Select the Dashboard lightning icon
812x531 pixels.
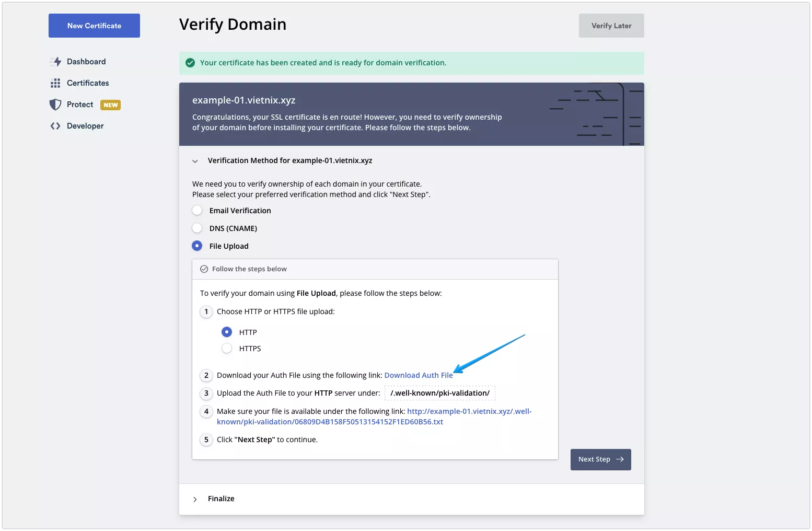pyautogui.click(x=56, y=61)
